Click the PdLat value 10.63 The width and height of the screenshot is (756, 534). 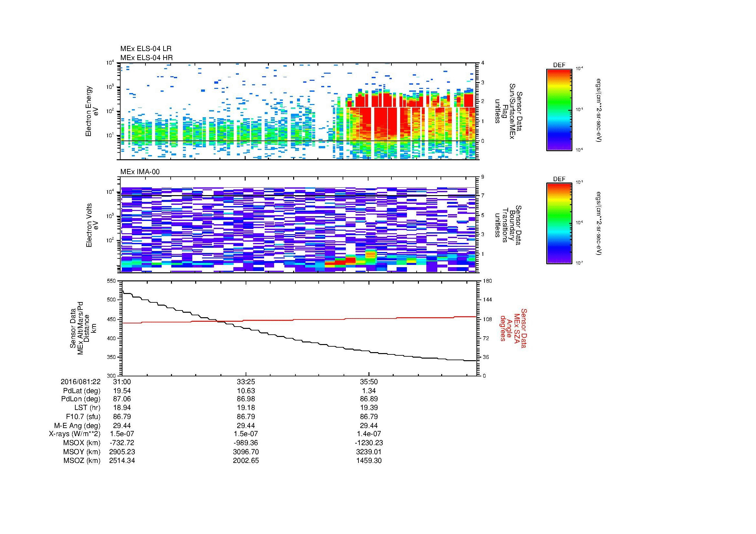246,391
